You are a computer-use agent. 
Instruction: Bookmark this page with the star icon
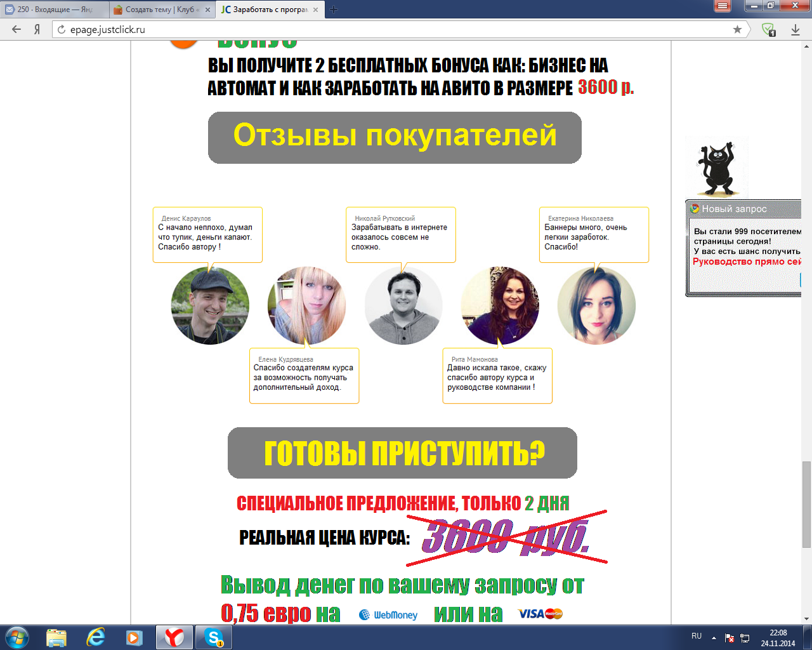click(x=737, y=29)
